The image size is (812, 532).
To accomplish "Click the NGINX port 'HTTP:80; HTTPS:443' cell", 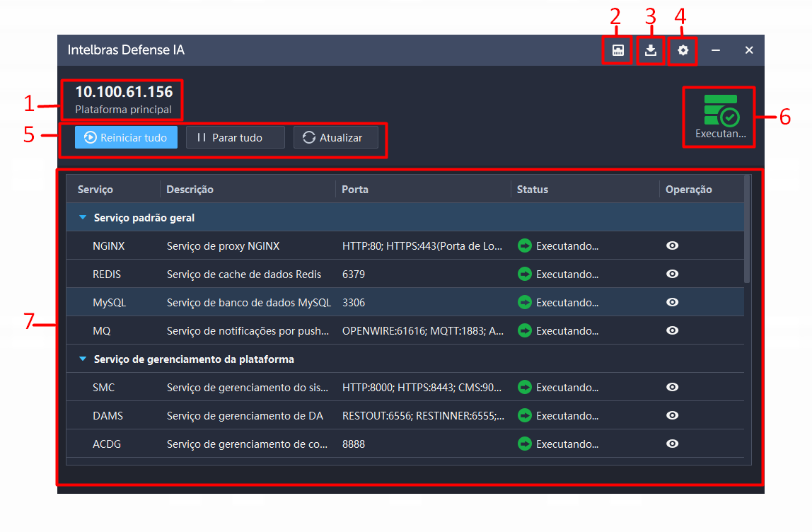I will pos(422,246).
